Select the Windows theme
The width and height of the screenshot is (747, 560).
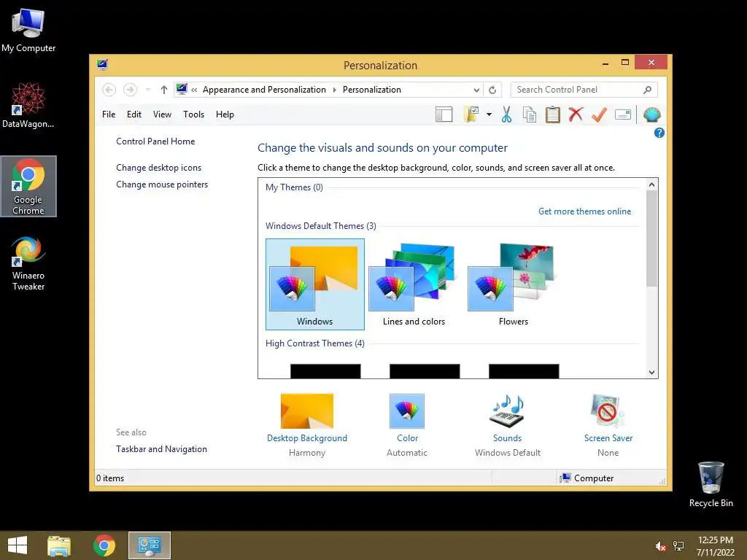pos(315,284)
